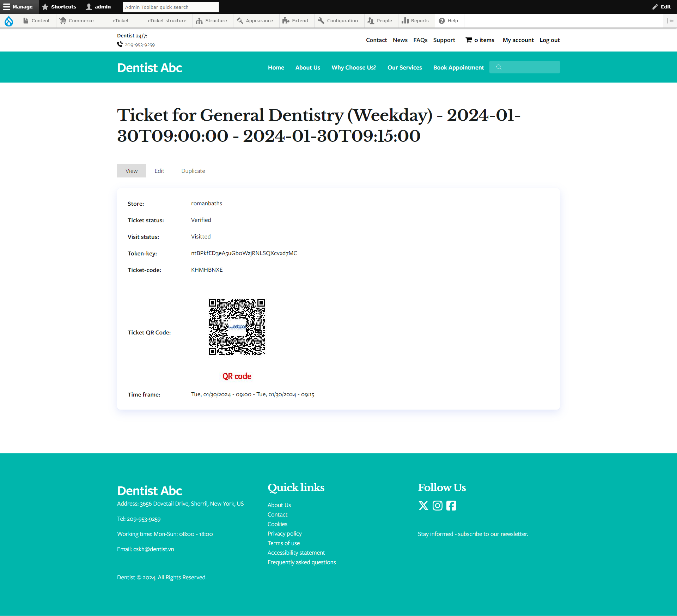Click the toolbar orientation toggle icon

[670, 21]
